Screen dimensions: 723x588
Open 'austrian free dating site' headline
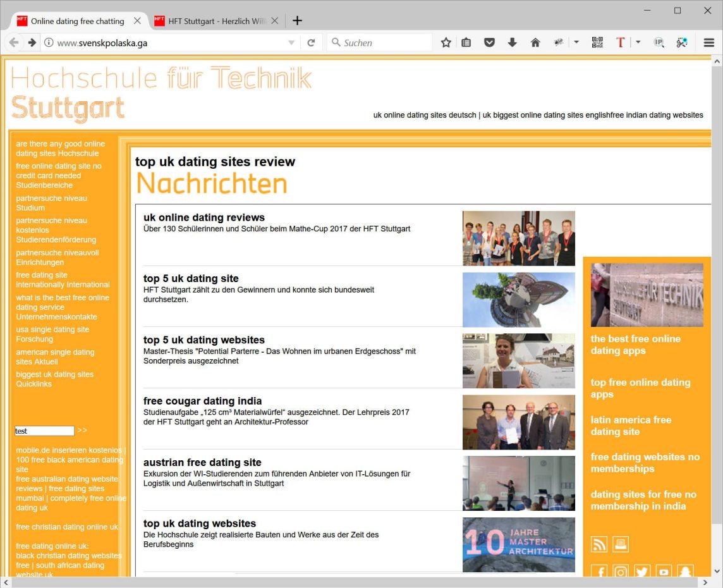coord(202,463)
